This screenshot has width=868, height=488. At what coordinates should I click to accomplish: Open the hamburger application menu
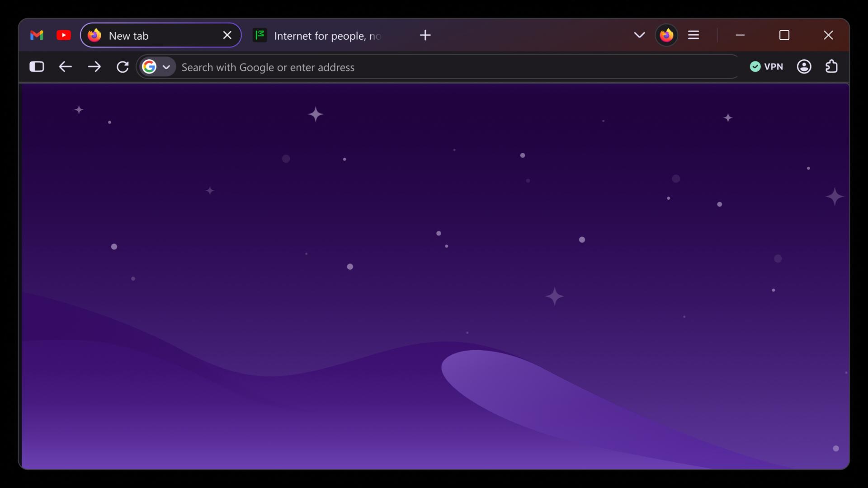click(693, 35)
